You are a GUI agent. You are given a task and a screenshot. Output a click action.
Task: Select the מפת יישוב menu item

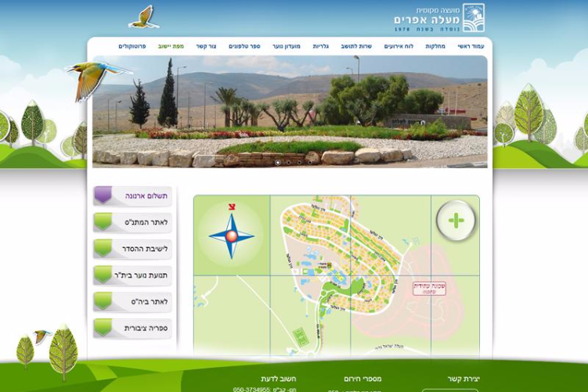click(171, 46)
